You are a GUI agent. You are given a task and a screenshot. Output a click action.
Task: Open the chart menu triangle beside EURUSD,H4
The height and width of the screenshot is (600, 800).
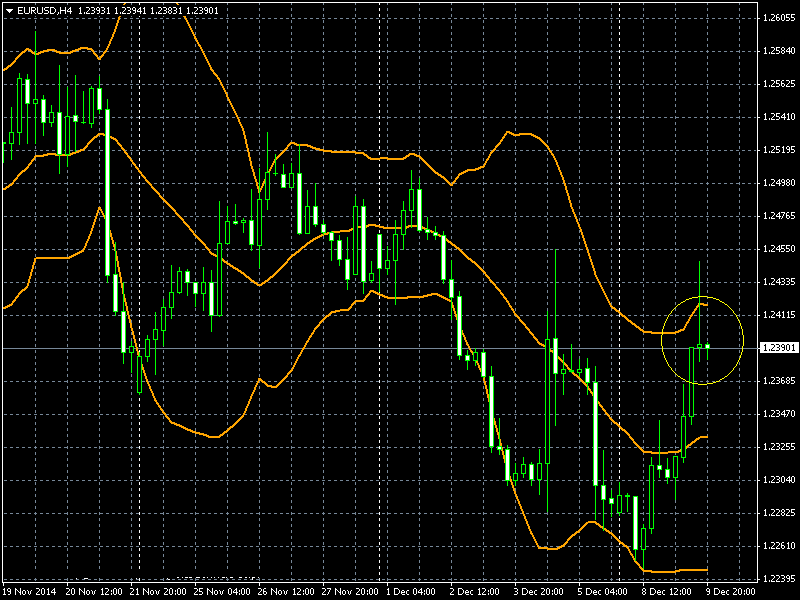point(9,11)
